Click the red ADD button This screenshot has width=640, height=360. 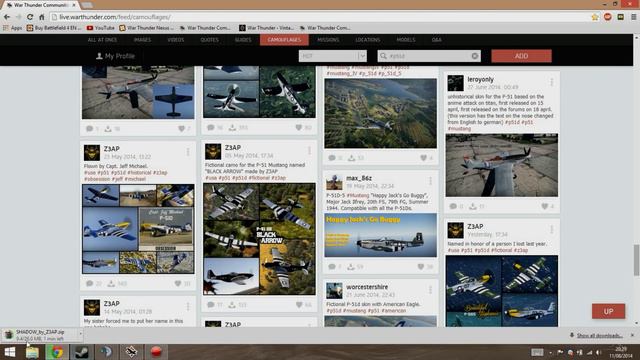pos(521,56)
